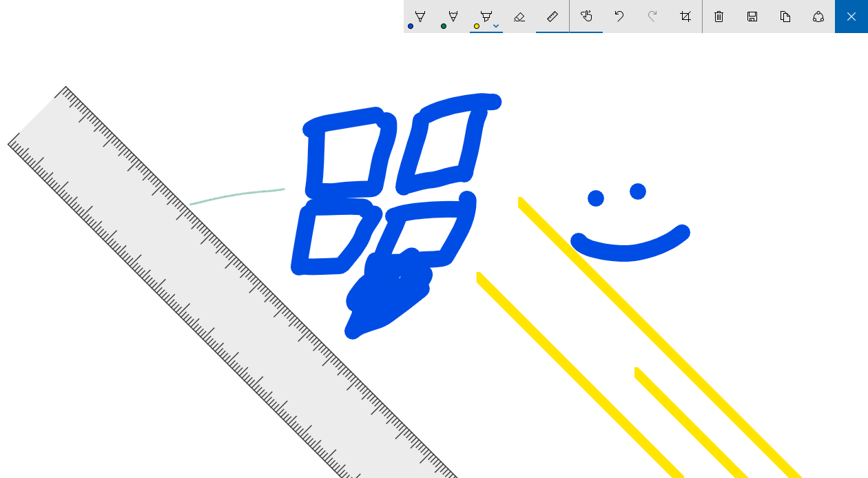
Task: Select the yellow highlighter tool
Action: point(485,17)
